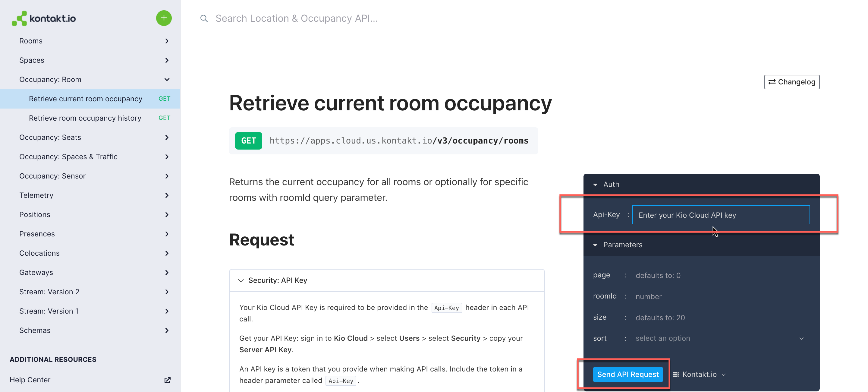
Task: Collapse the Security: API Key section
Action: pos(387,280)
